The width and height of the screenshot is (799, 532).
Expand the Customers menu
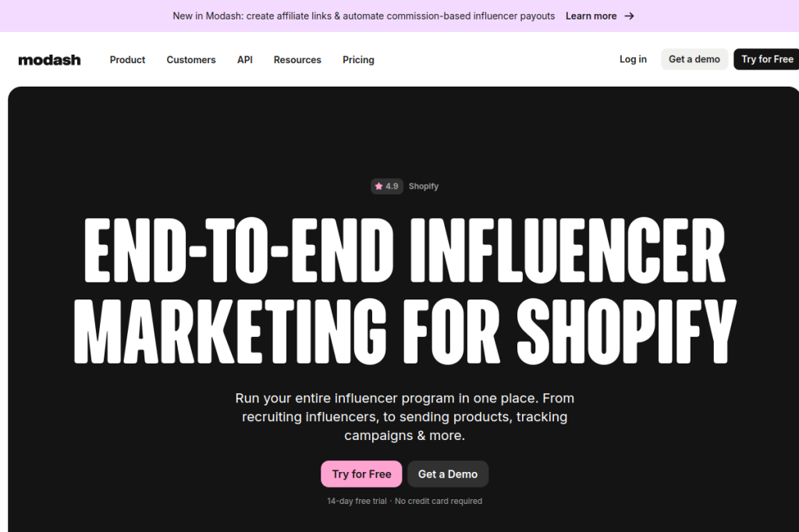click(191, 59)
